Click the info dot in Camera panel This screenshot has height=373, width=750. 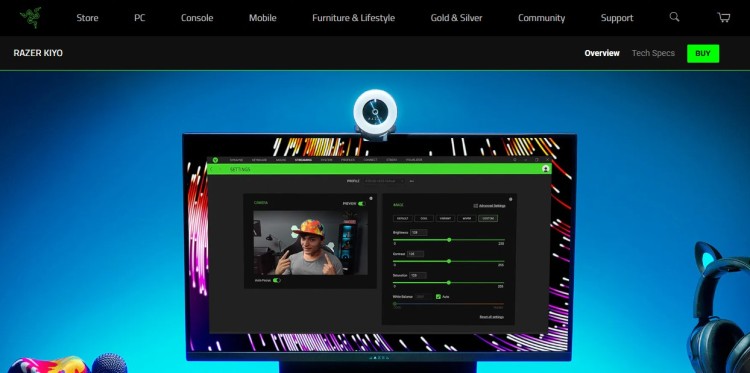(x=371, y=198)
